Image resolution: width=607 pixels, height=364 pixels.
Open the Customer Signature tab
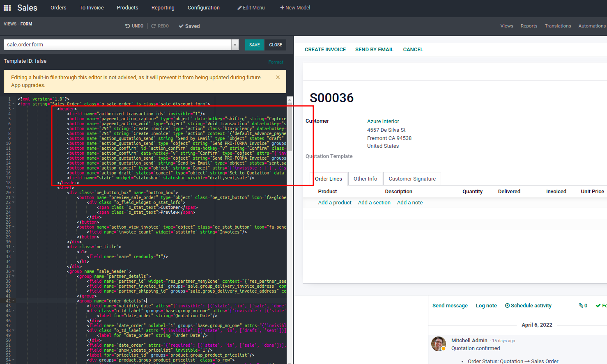[412, 179]
